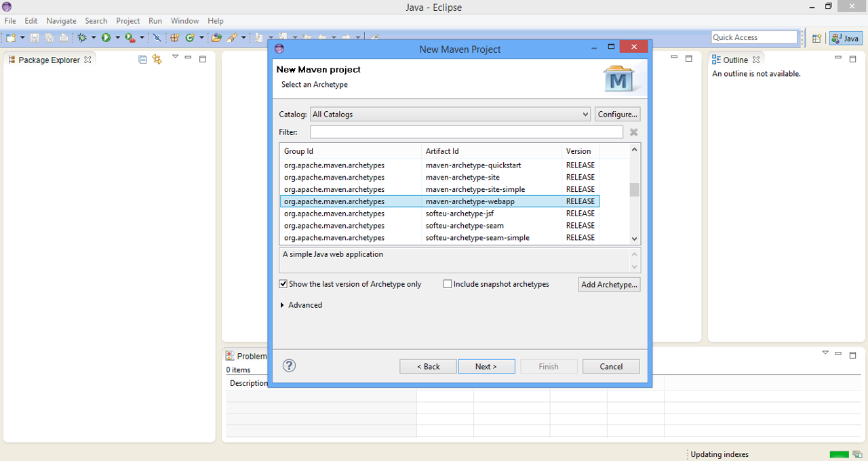Click the Search flashlight toolbar icon
Viewport: 868px width, 461px height.
232,38
